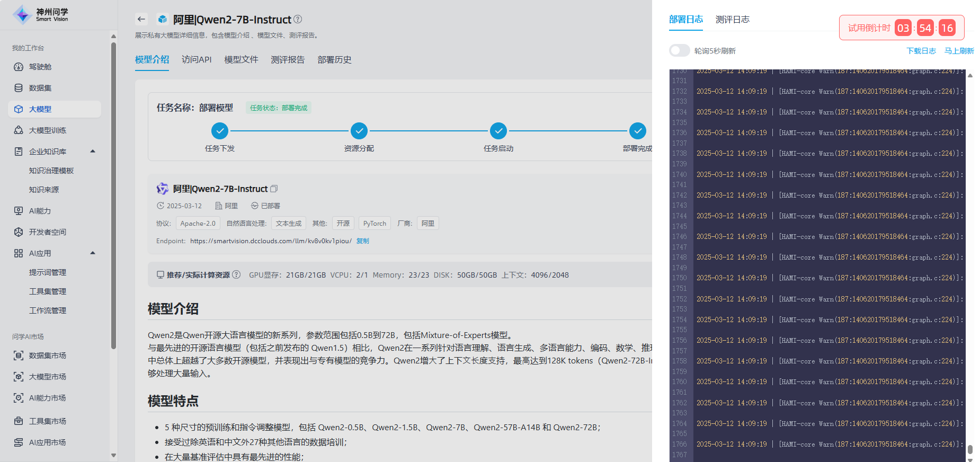The width and height of the screenshot is (980, 462).
Task: Click 复制 to copy Endpoint URL
Action: [x=363, y=241]
